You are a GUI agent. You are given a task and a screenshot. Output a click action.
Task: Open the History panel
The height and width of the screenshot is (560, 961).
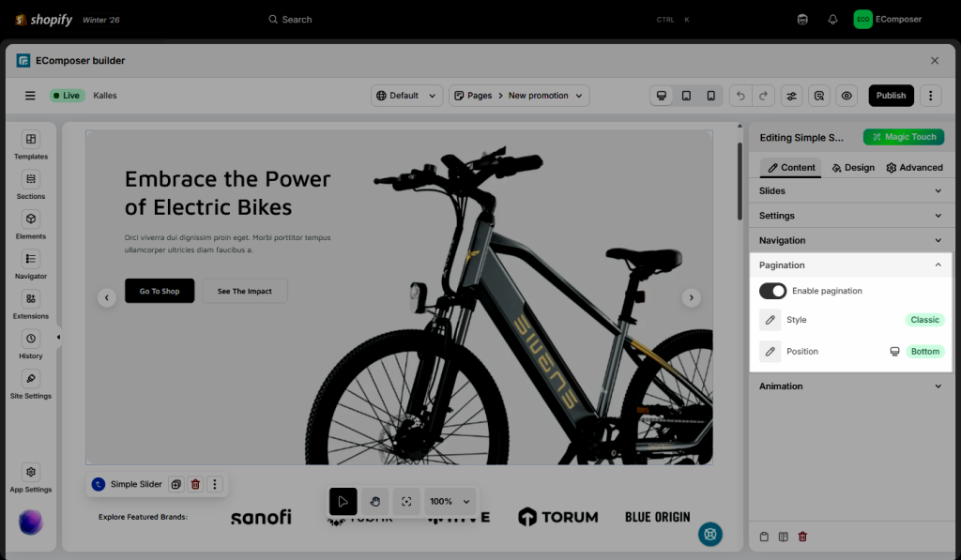click(x=31, y=339)
